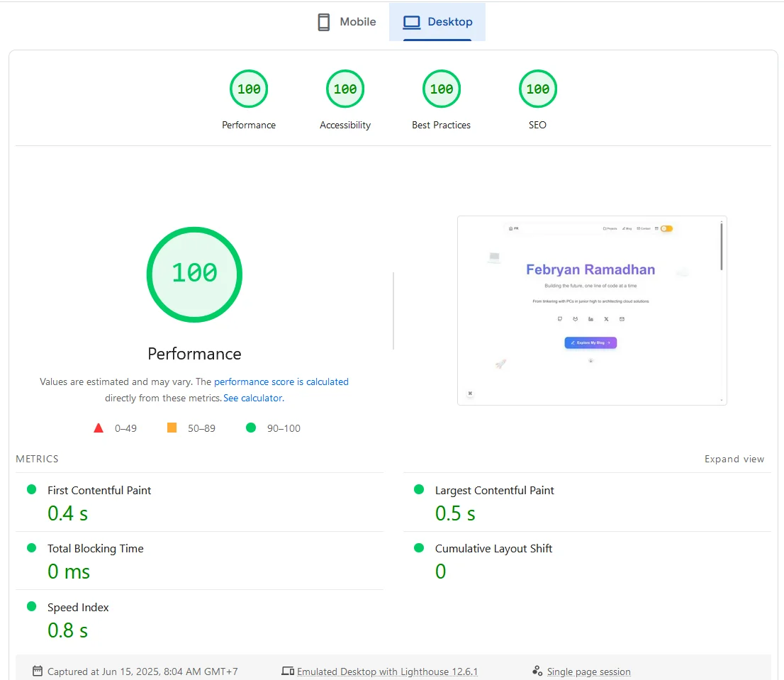Click the green circle 90–100 legend icon
The height and width of the screenshot is (680, 784).
250,428
